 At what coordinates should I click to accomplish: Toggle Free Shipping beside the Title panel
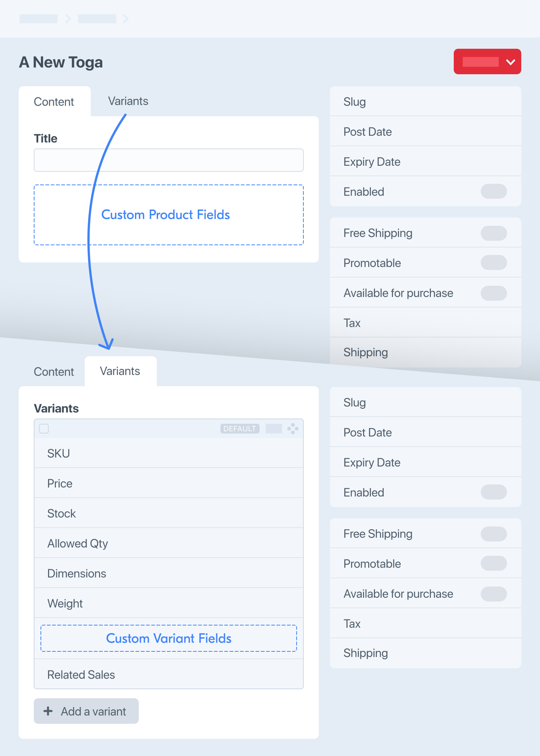[493, 233]
